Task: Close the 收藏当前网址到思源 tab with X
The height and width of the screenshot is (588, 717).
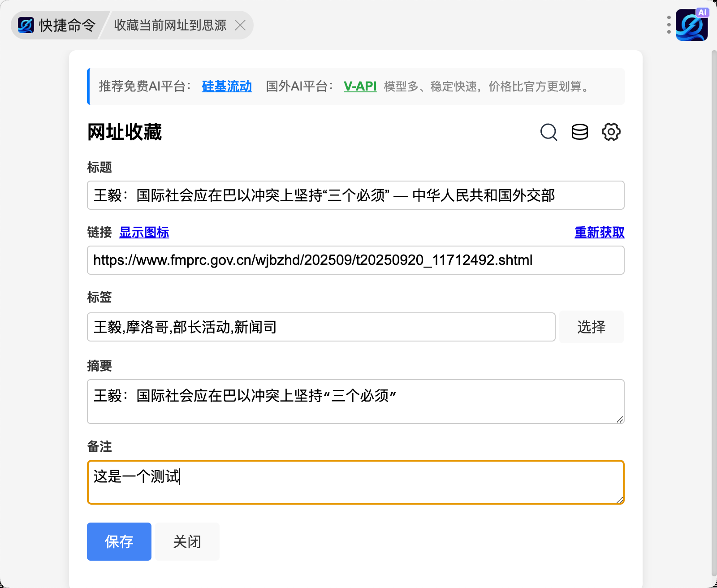Action: 240,25
